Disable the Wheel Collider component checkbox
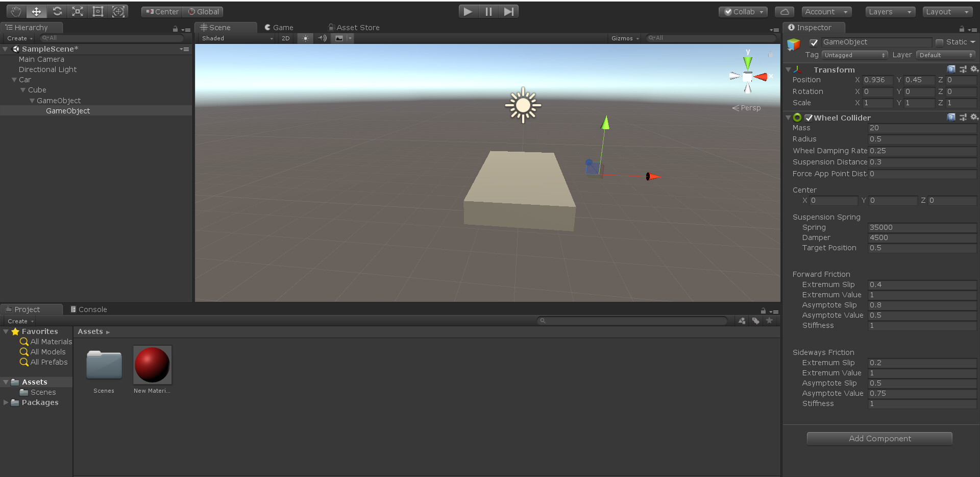 [x=808, y=118]
